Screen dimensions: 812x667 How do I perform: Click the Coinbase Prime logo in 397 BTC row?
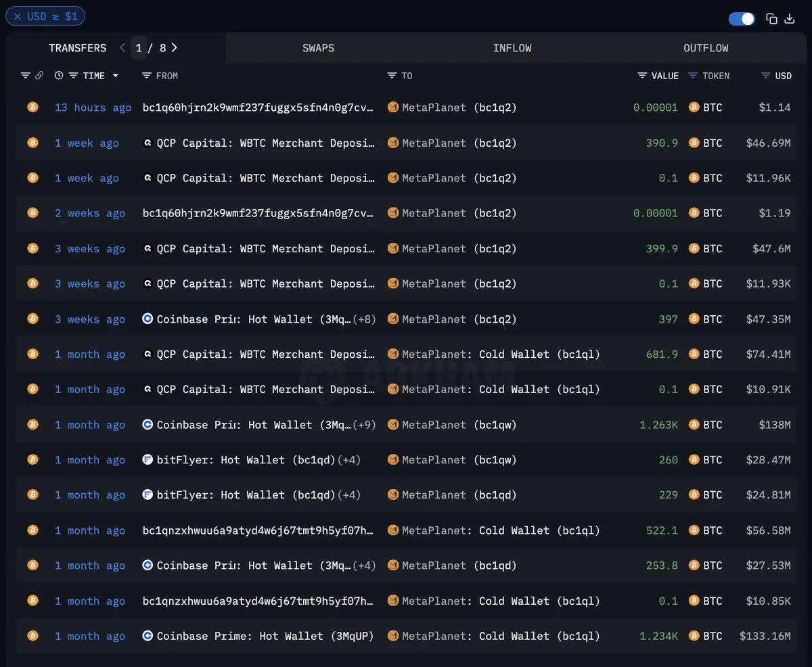pyautogui.click(x=148, y=319)
